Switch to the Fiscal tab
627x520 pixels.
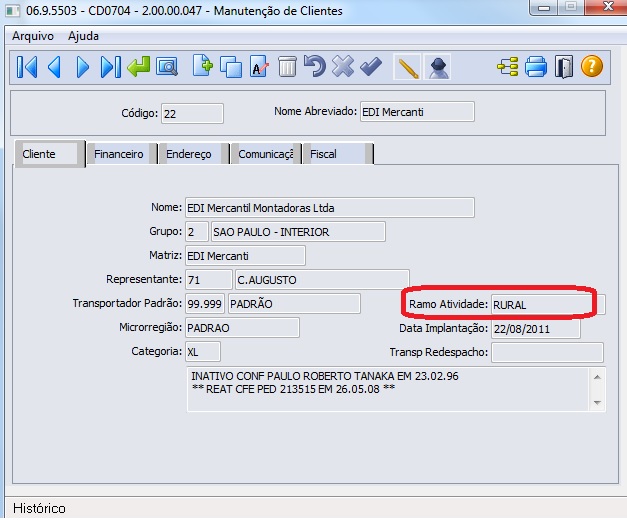338,154
